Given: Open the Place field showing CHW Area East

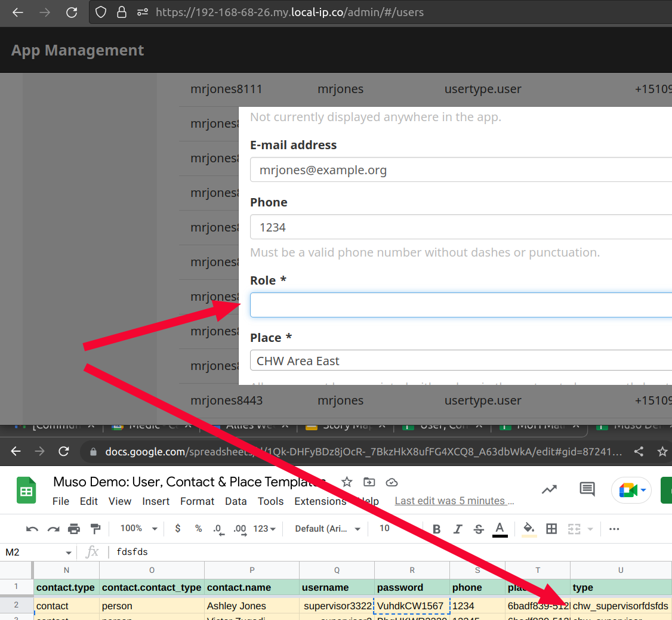Looking at the screenshot, I should (461, 360).
